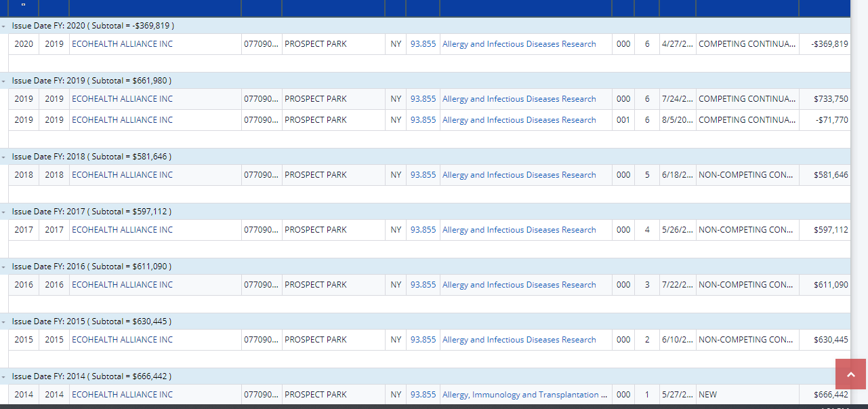This screenshot has width=868, height=409.
Task: Open Allergy and Infectious Diseases Research in $733,750 row
Action: pyautogui.click(x=519, y=99)
